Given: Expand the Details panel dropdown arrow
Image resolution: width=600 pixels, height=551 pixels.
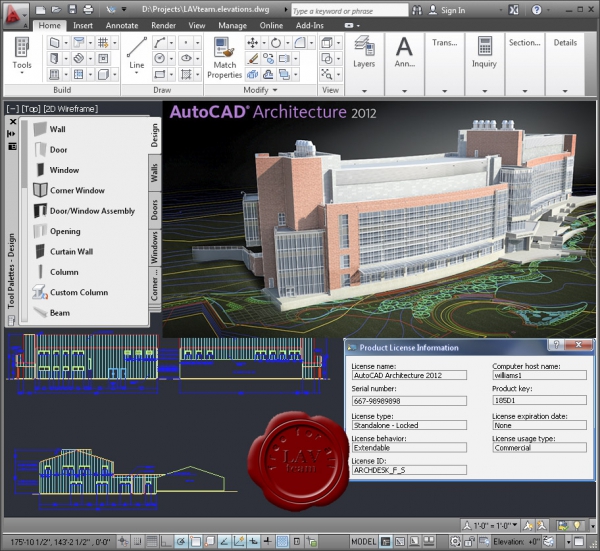Looking at the screenshot, I should 565,91.
